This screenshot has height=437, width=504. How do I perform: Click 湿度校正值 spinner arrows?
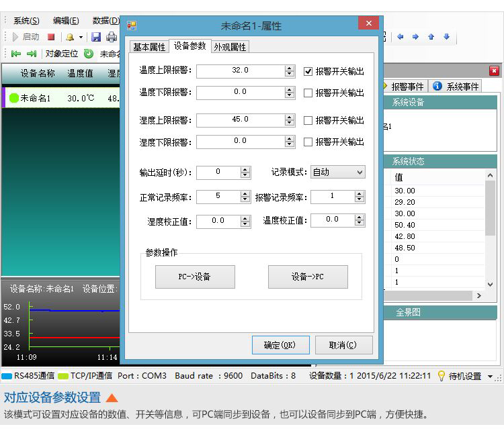[245, 222]
